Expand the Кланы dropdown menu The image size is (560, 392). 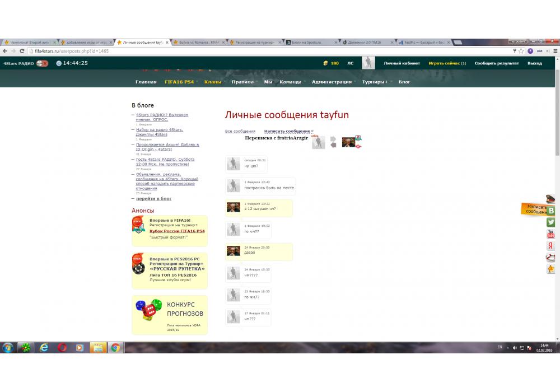pyautogui.click(x=213, y=82)
